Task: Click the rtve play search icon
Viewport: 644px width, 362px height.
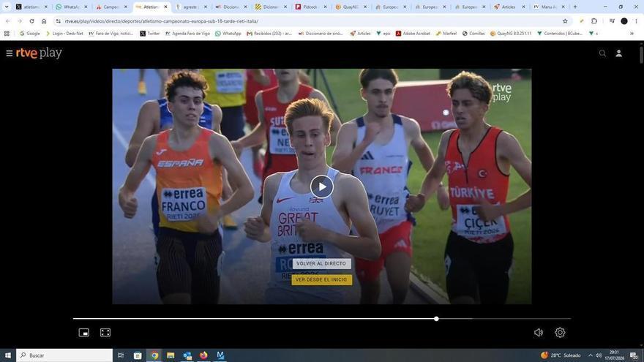Action: point(602,53)
